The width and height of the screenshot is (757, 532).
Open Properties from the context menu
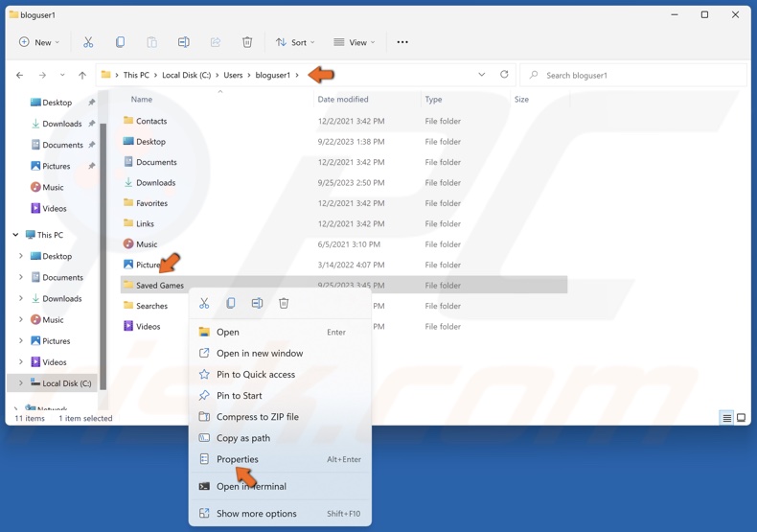coord(280,459)
